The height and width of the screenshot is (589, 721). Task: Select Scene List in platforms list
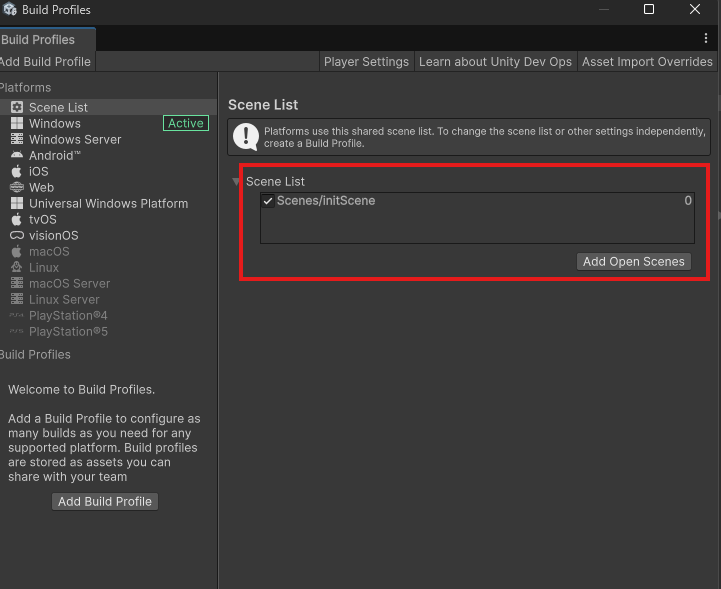tap(109, 107)
